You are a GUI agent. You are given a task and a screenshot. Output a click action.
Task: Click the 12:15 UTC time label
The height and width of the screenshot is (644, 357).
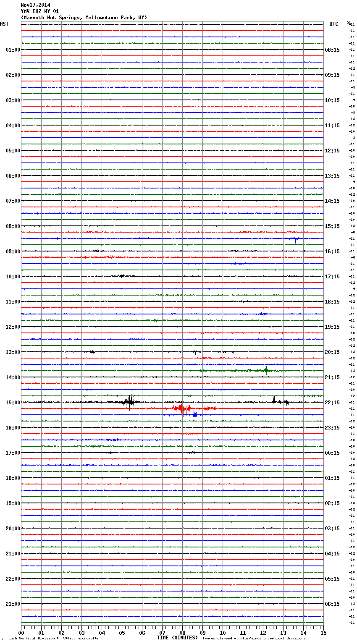(332, 151)
